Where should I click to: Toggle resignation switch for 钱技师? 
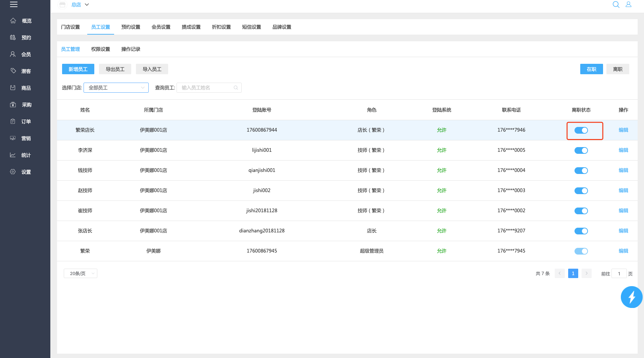click(x=581, y=171)
